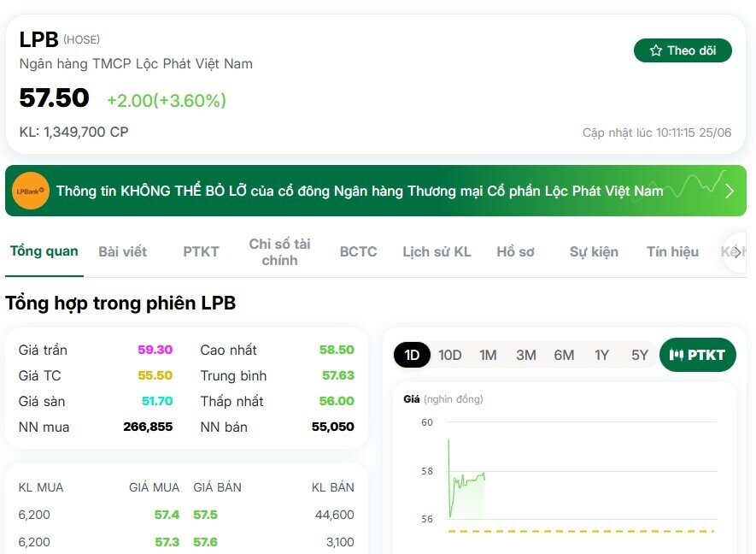
Task: Click the ask price 57.5
Action: pyautogui.click(x=205, y=515)
